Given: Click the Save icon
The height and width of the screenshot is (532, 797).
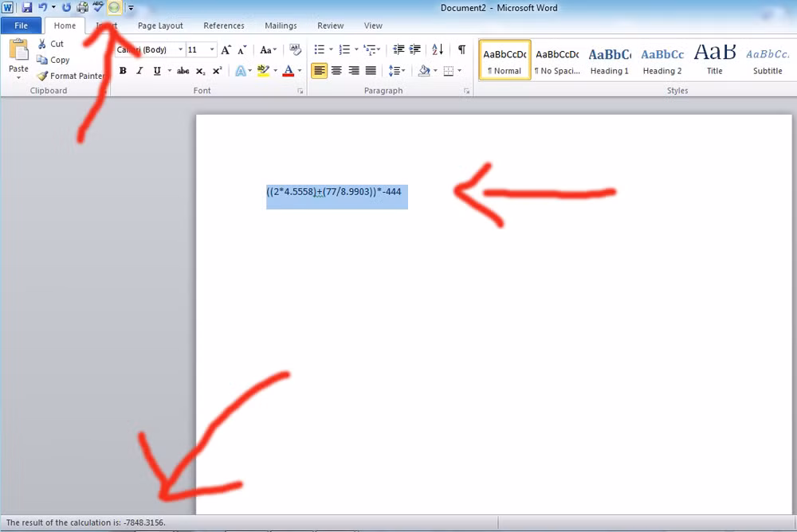Looking at the screenshot, I should (x=26, y=7).
